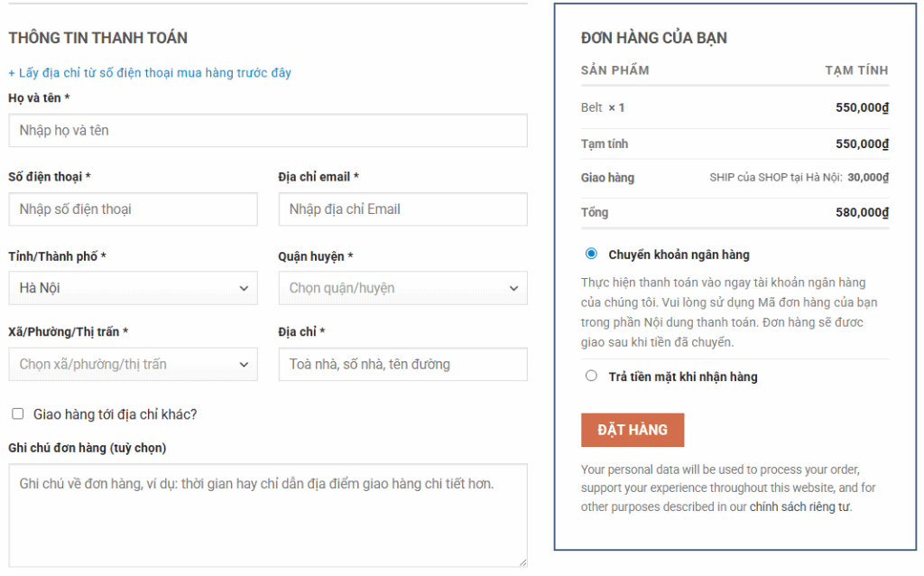Screen dimensions: 924x576
Task: Focus the 'Toà nhà, số nhà, tên đường' field
Action: pyautogui.click(x=402, y=365)
